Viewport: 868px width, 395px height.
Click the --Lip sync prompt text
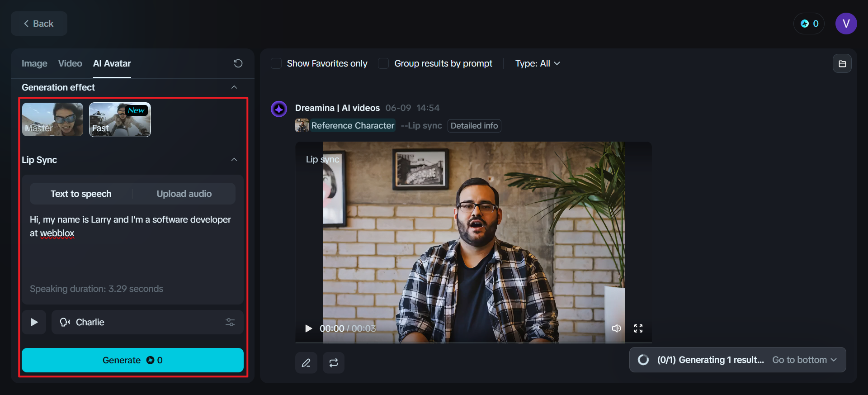pos(421,126)
